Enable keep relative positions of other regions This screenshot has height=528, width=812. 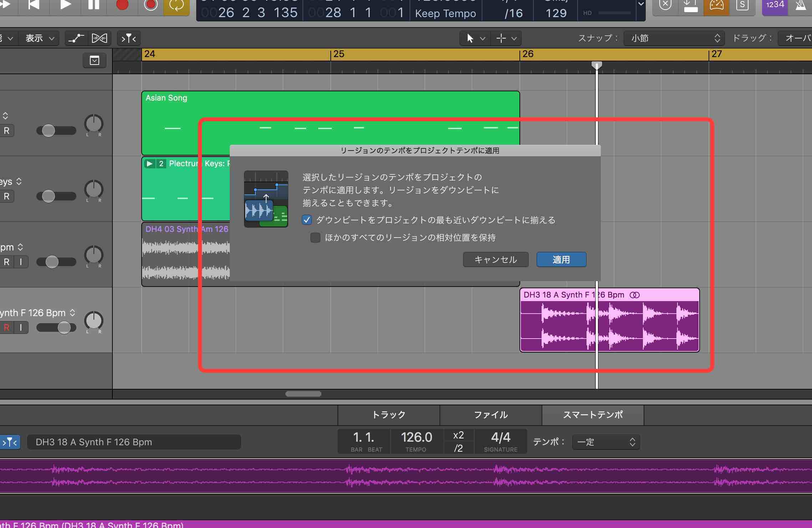tap(315, 238)
